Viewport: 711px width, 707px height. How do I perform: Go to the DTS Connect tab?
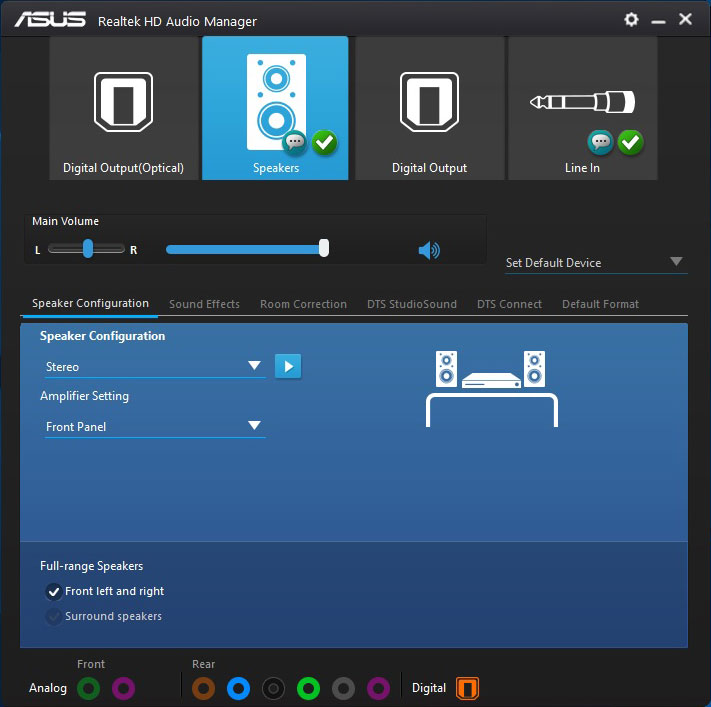[509, 304]
